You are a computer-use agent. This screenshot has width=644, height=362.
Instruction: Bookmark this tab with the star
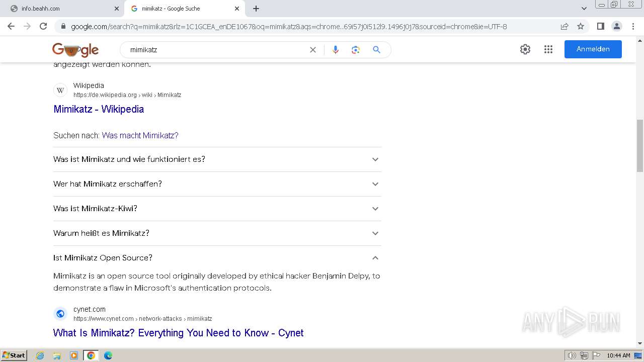[x=581, y=26]
